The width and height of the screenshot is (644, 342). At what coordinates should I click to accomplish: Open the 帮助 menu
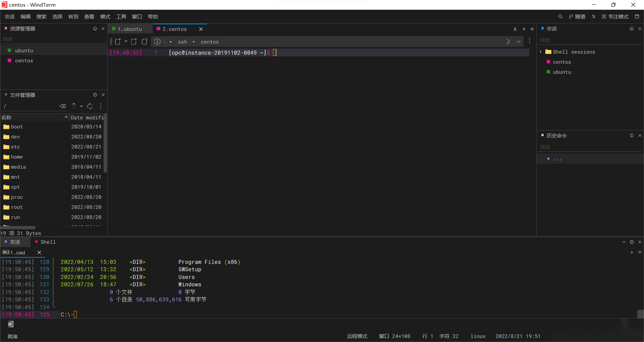(x=153, y=16)
